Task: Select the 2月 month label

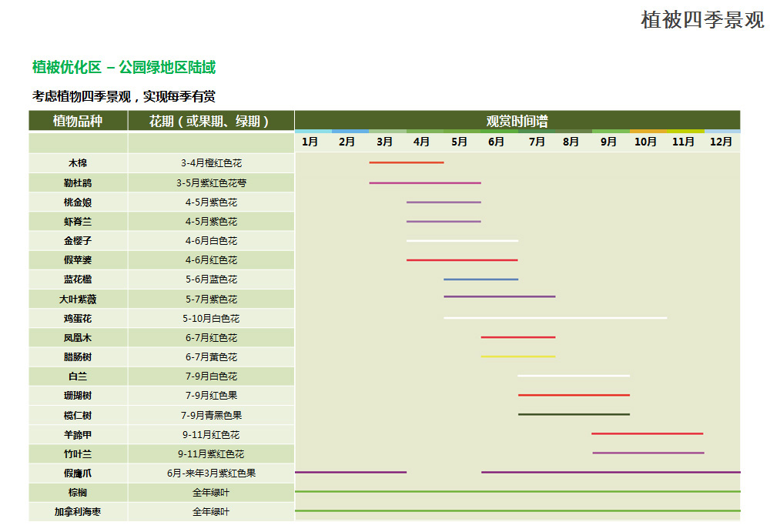Action: [346, 142]
